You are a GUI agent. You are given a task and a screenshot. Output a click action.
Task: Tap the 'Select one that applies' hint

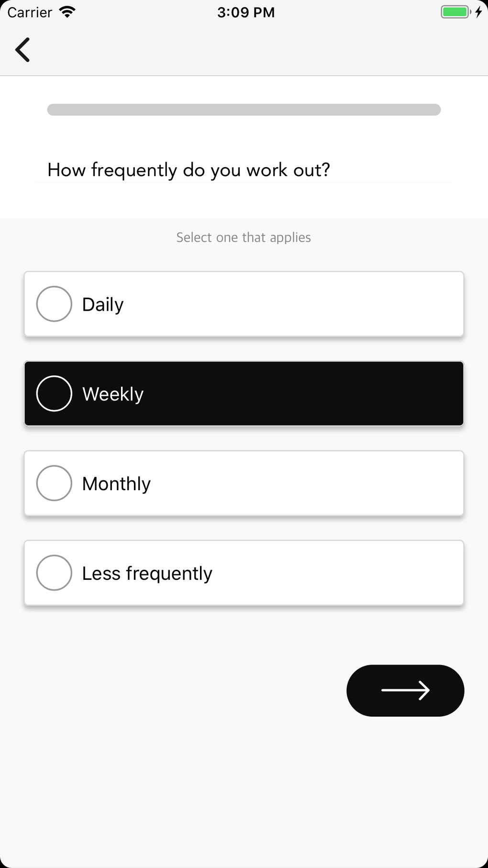pyautogui.click(x=244, y=237)
